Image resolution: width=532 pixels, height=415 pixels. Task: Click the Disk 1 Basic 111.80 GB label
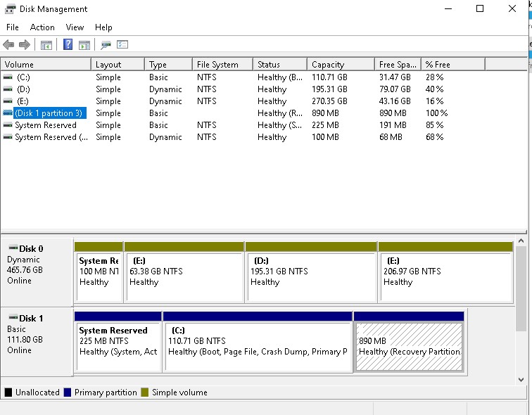pyautogui.click(x=37, y=342)
